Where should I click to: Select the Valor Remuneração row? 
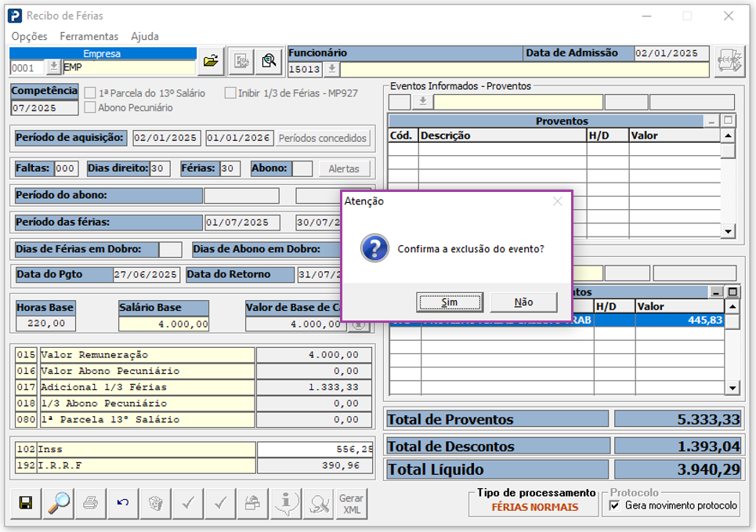194,354
